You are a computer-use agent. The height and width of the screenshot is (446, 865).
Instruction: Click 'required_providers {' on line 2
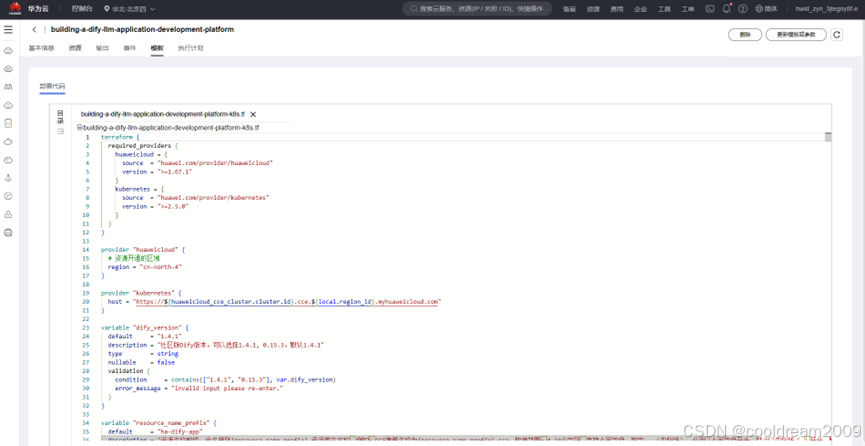click(143, 146)
